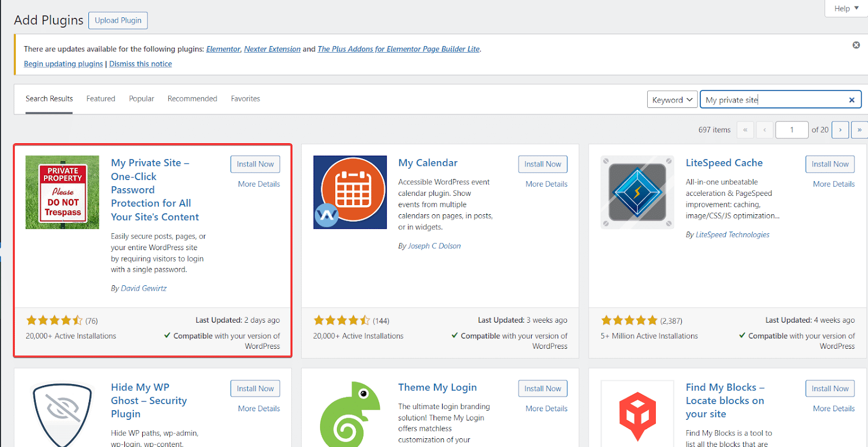Install the Find My Blocks plugin
Viewport: 868px width, 447px height.
tap(830, 388)
